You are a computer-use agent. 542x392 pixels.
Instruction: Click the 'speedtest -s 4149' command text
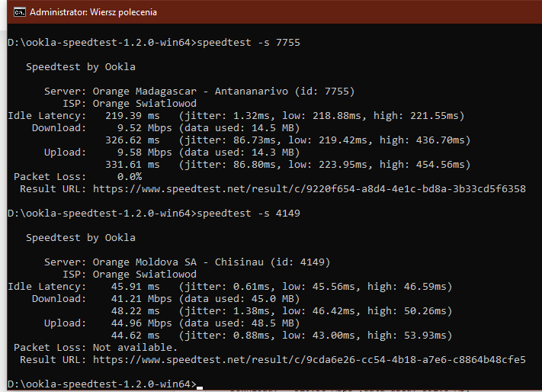coord(249,214)
